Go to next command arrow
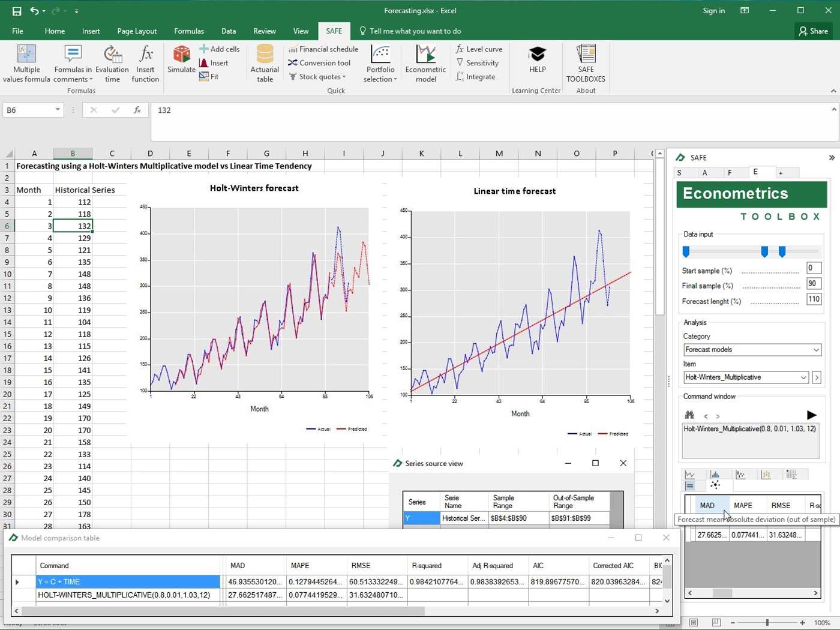Viewport: 840px width, 630px height. point(718,416)
